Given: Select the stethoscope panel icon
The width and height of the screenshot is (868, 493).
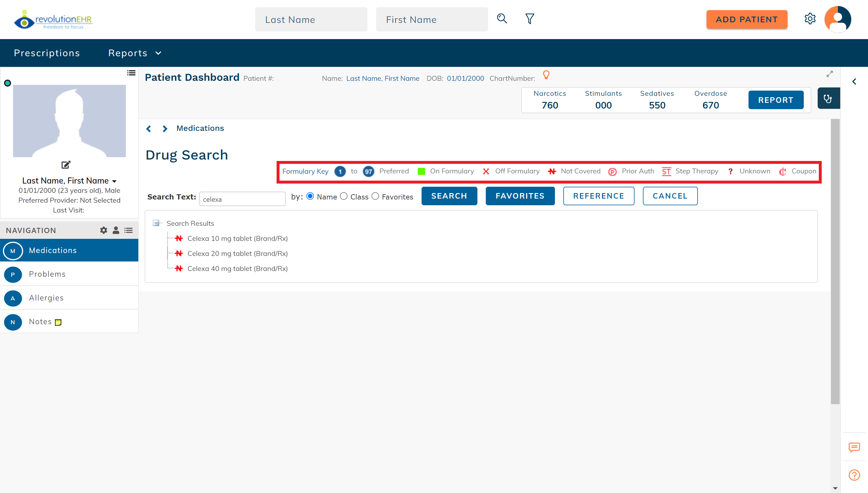Looking at the screenshot, I should click(x=828, y=98).
